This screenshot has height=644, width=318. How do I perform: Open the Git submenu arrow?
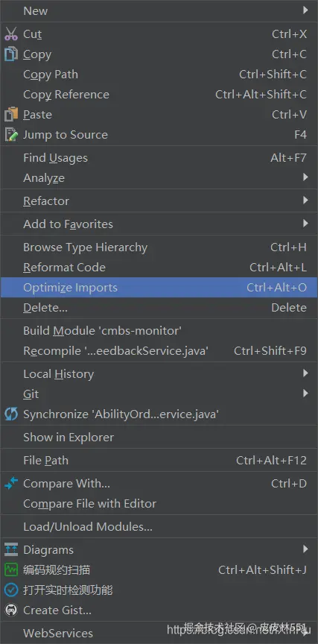pos(305,394)
